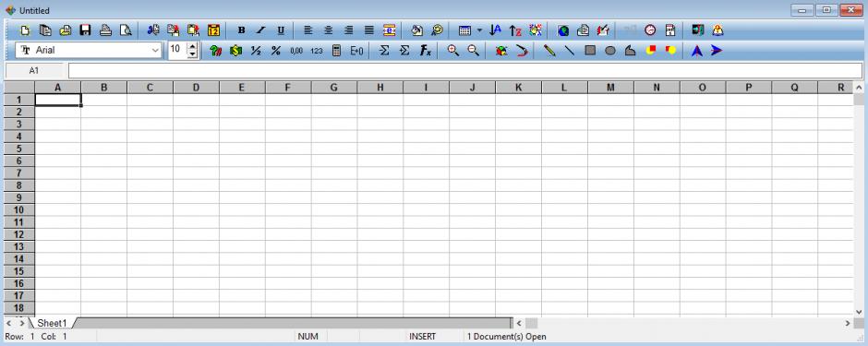Click previous sheet tab arrow

[x=9, y=323]
